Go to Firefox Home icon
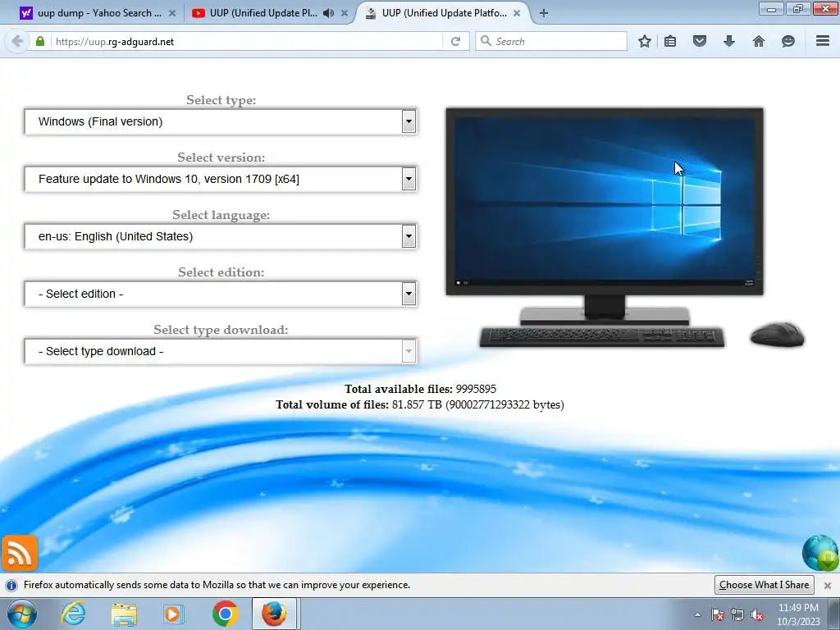 (759, 41)
